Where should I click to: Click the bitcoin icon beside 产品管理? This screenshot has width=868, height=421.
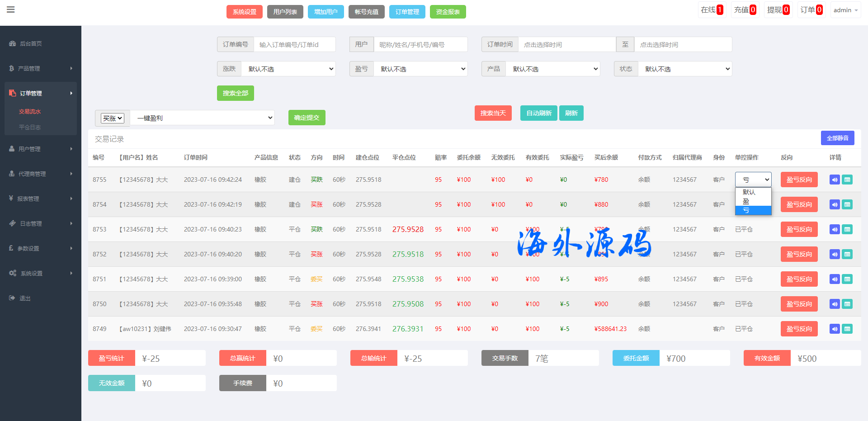tap(12, 68)
